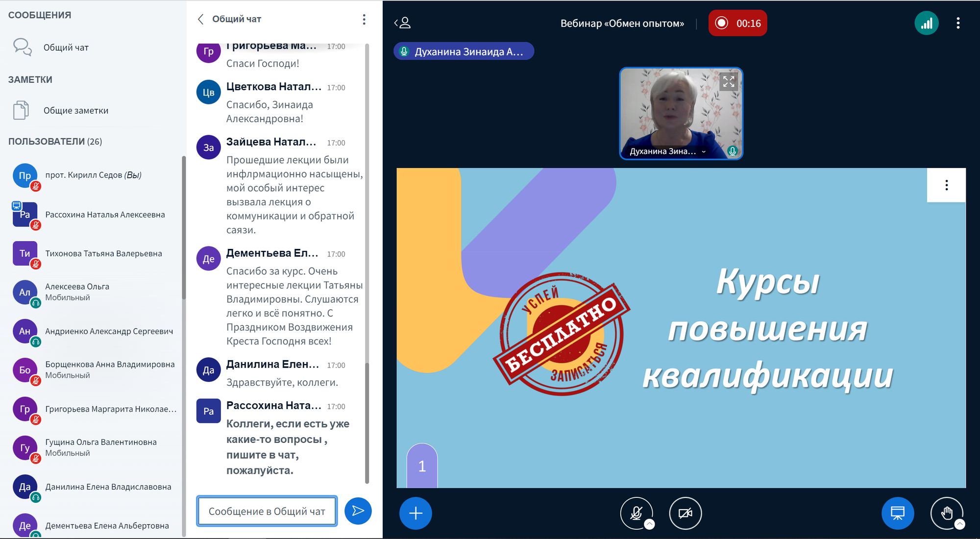The width and height of the screenshot is (980, 539).
Task: Open Общий чат in the sidebar
Action: pos(66,48)
